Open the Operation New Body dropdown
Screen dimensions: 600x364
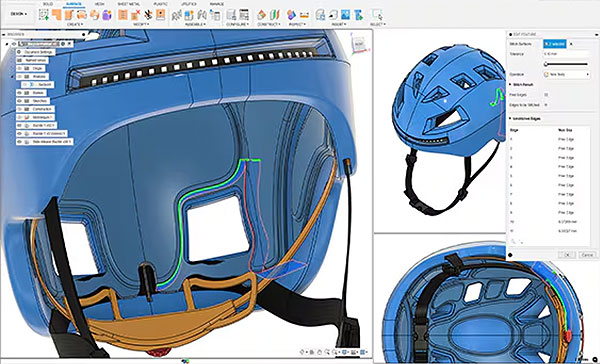(x=567, y=74)
